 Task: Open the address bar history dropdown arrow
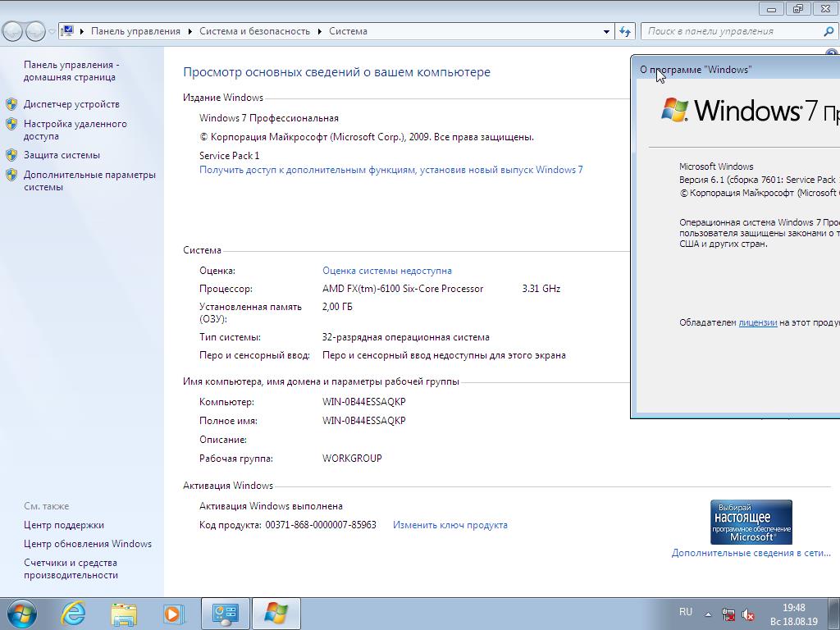tap(605, 30)
